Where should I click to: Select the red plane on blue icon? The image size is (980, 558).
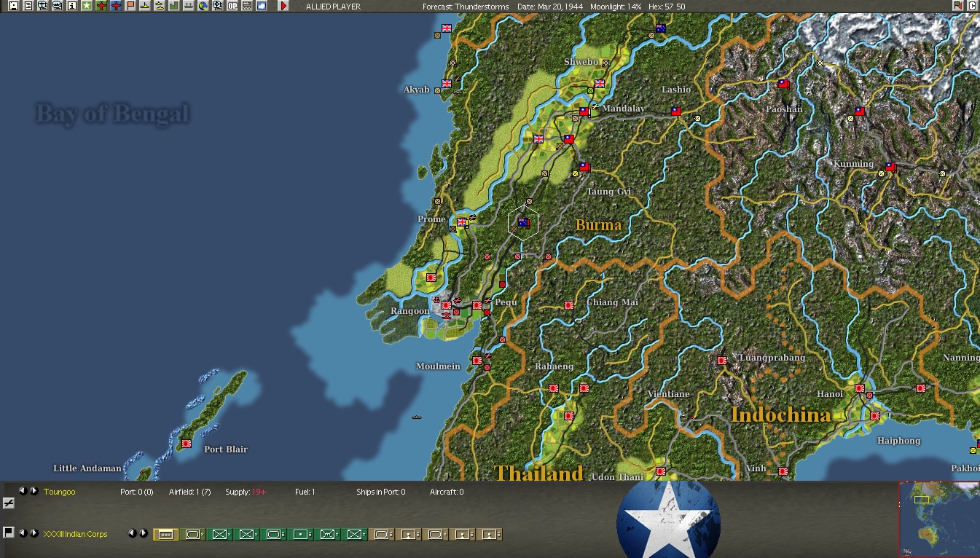pyautogui.click(x=116, y=6)
